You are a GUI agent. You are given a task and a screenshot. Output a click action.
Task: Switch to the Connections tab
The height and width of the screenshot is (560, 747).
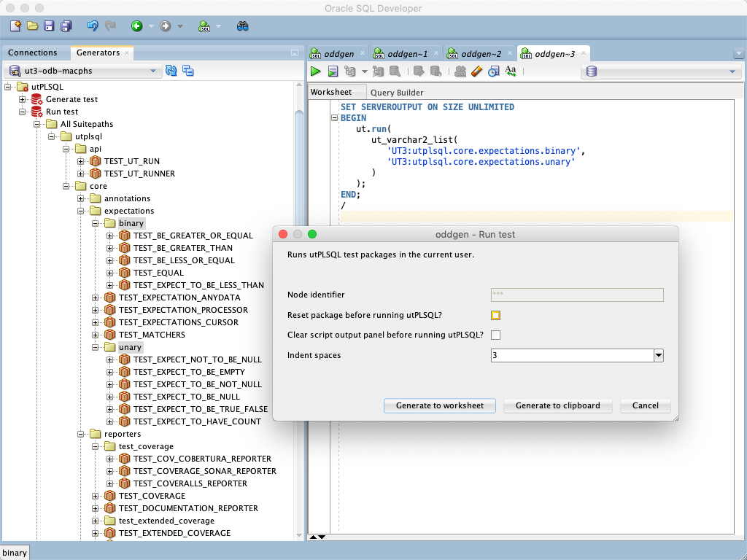click(x=34, y=52)
